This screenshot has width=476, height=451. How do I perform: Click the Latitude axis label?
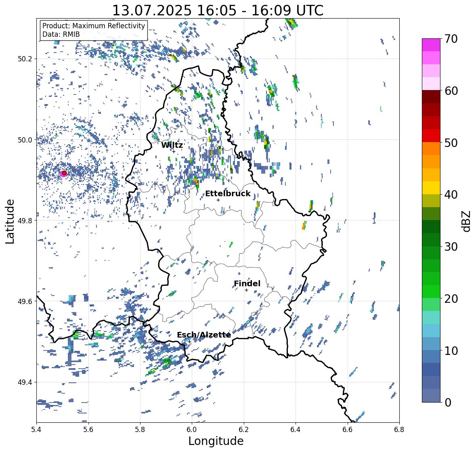click(x=10, y=221)
